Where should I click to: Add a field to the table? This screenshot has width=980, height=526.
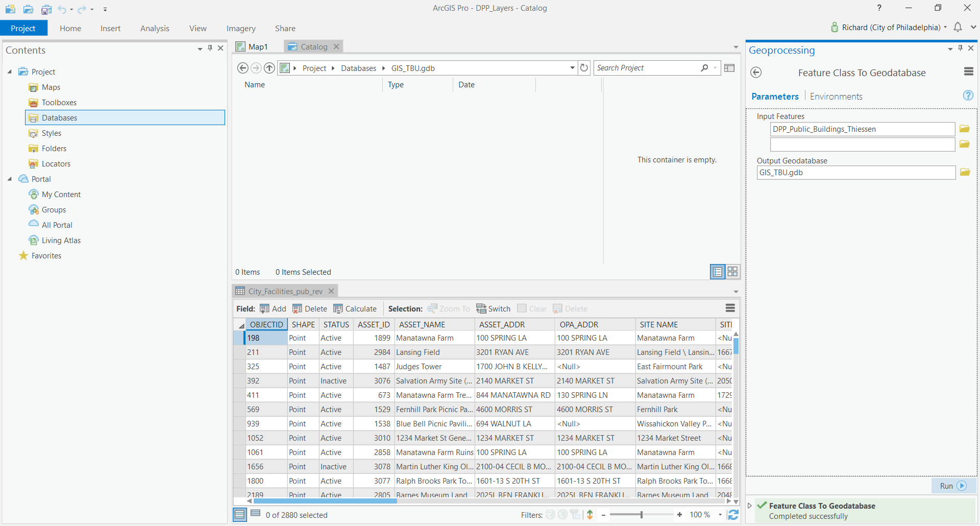coord(273,308)
